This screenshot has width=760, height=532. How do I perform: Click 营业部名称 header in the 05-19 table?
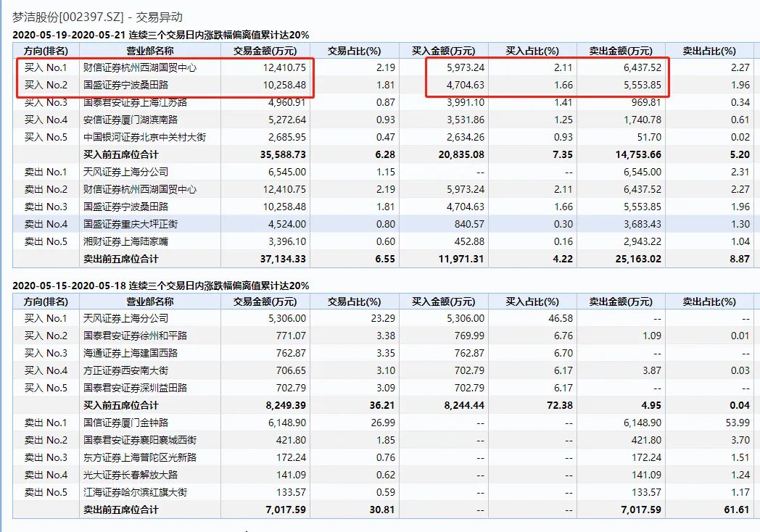coord(150,51)
